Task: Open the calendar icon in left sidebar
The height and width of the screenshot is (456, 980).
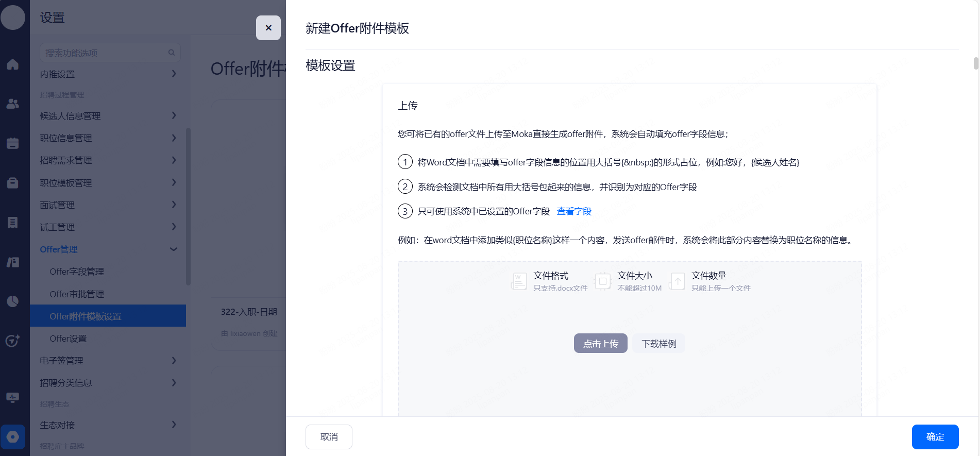Action: coord(13,143)
